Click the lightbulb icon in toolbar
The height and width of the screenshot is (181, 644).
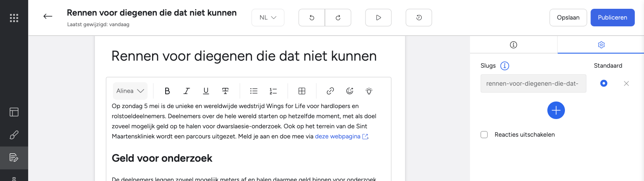coord(369,91)
